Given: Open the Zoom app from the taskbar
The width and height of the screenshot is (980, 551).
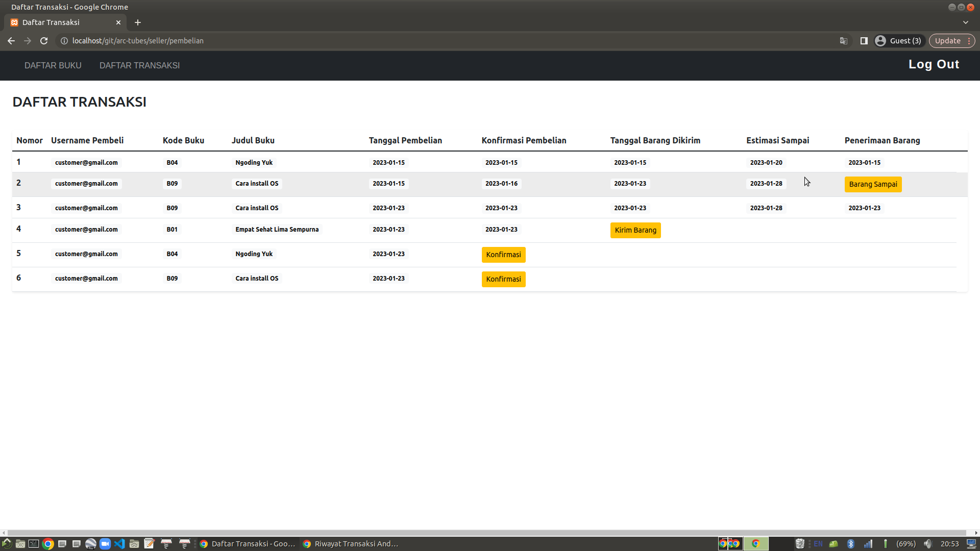Looking at the screenshot, I should tap(105, 544).
